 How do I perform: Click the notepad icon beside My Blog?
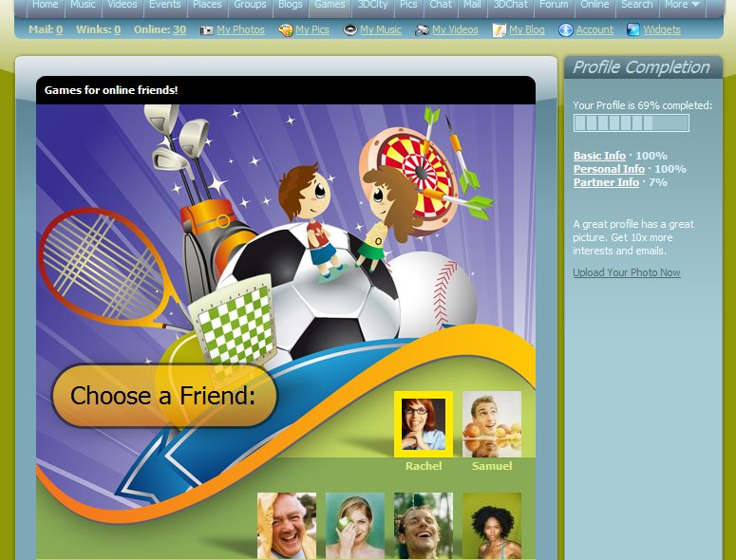coord(499,30)
